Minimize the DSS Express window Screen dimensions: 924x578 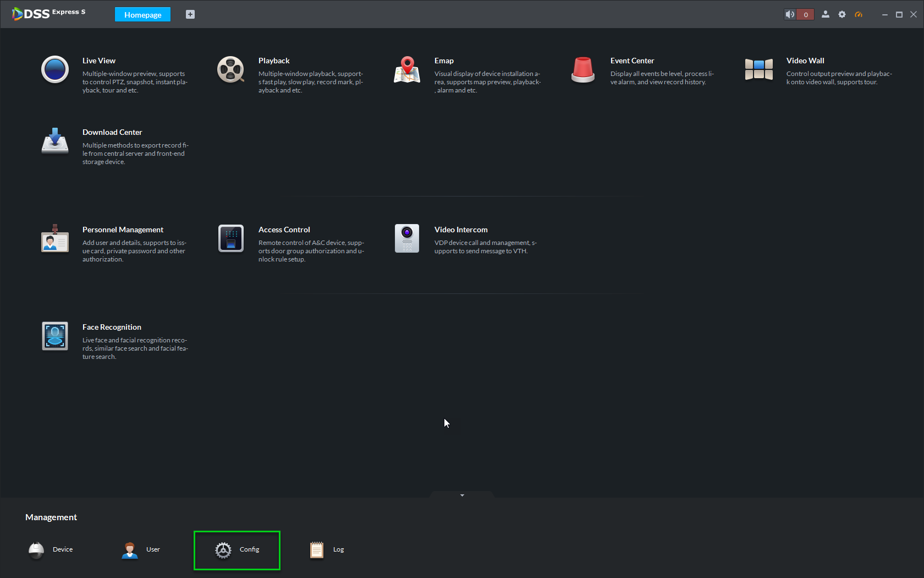tap(885, 15)
